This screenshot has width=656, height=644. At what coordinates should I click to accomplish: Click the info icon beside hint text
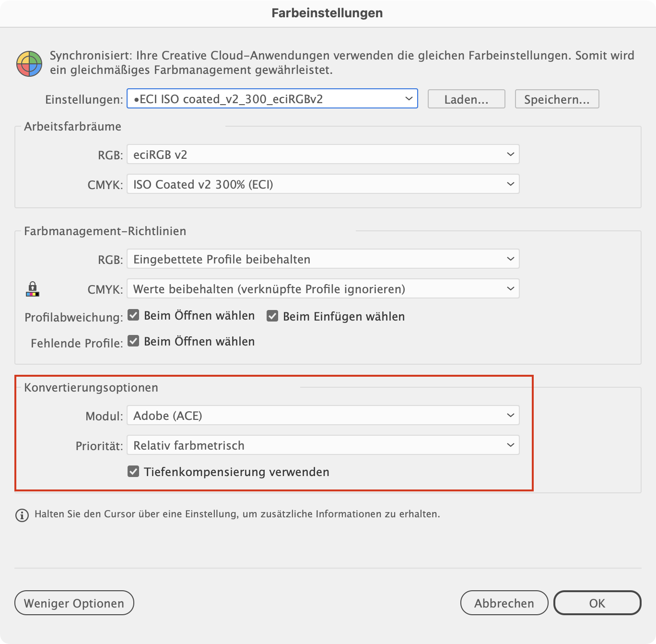(22, 515)
